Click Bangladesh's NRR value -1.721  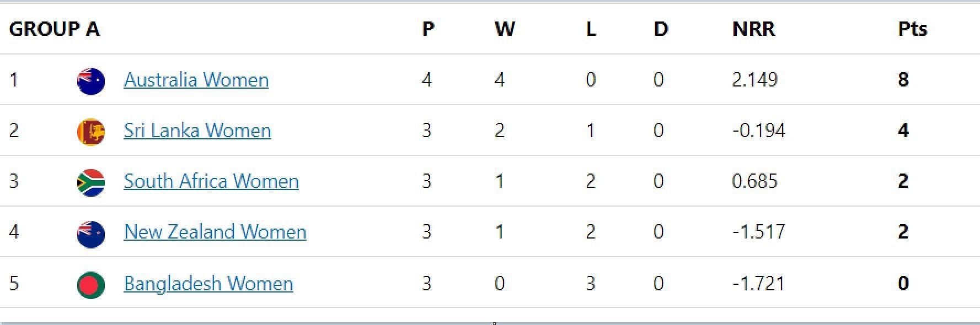point(758,284)
